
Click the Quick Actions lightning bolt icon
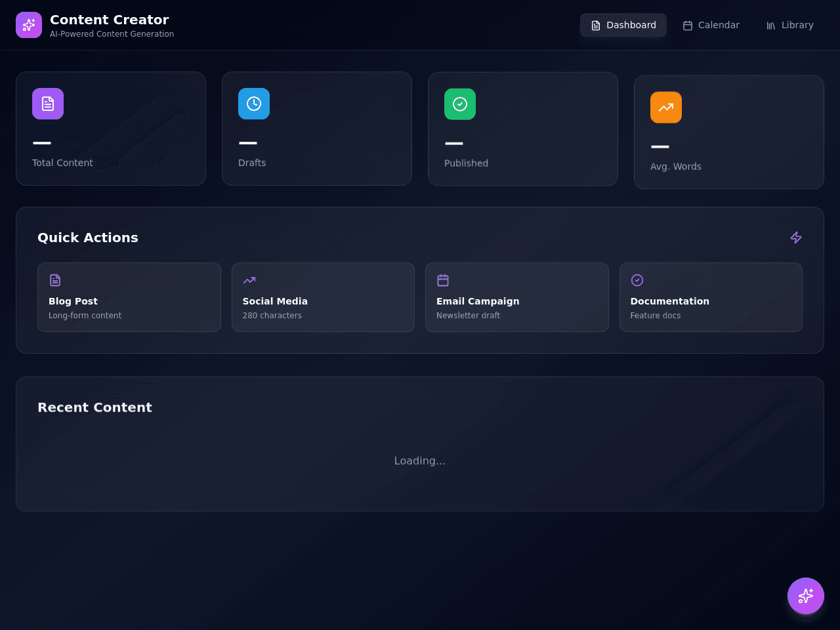(x=796, y=238)
